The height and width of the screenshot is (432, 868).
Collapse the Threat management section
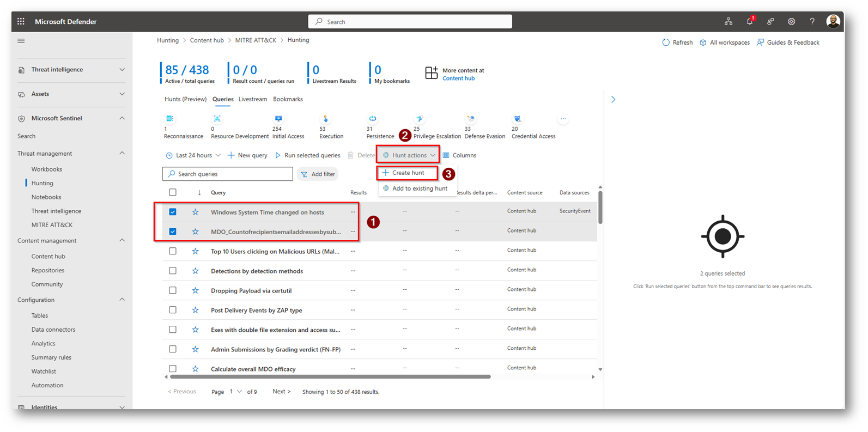(x=122, y=154)
